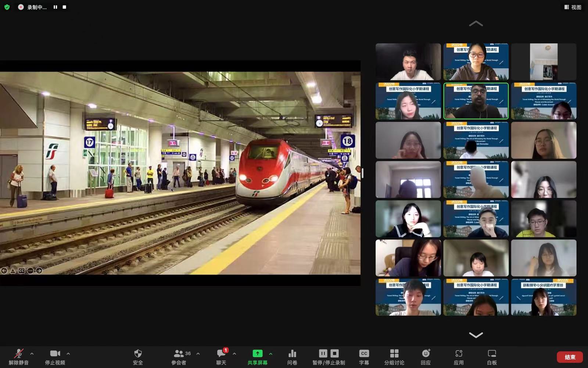
Task: Open the 应用 apps panel
Action: tap(459, 357)
